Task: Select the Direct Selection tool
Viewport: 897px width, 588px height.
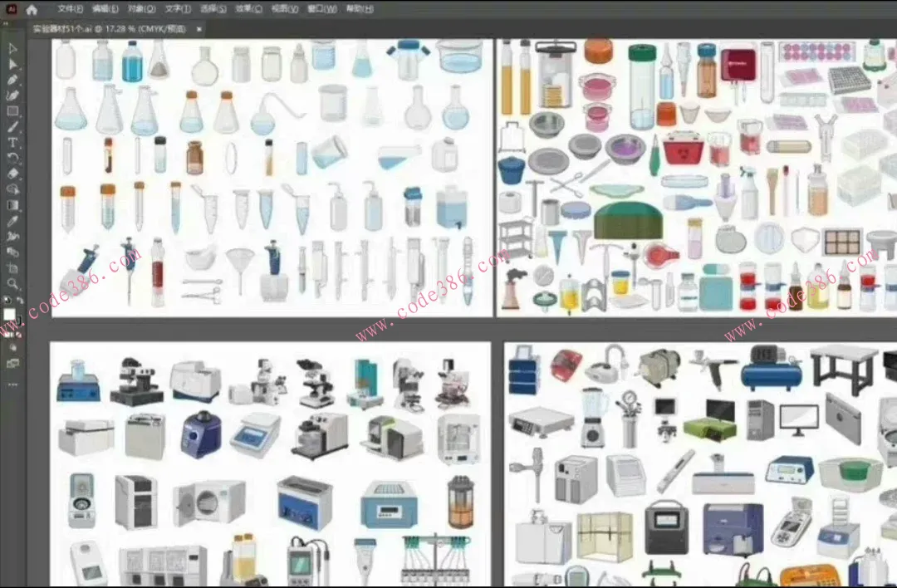Action: coord(12,64)
